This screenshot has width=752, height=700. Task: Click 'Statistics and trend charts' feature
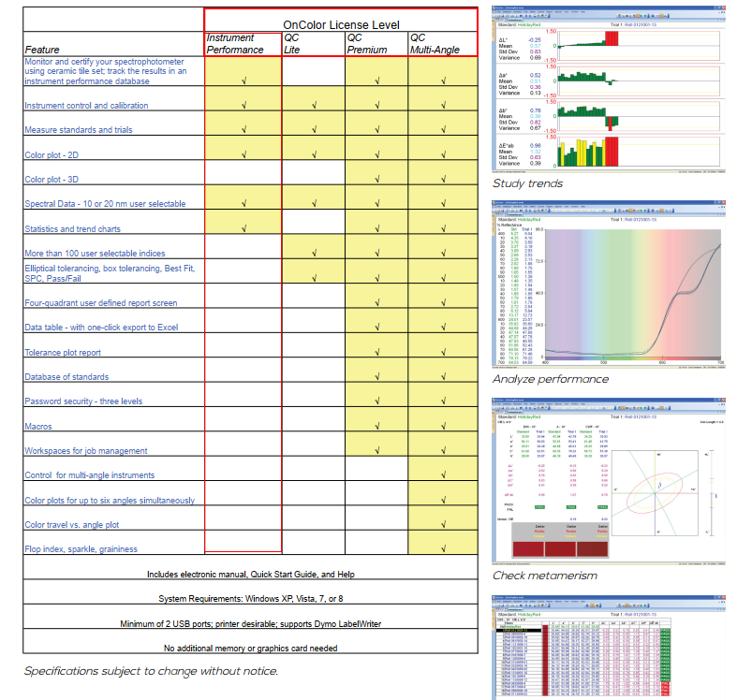72,229
